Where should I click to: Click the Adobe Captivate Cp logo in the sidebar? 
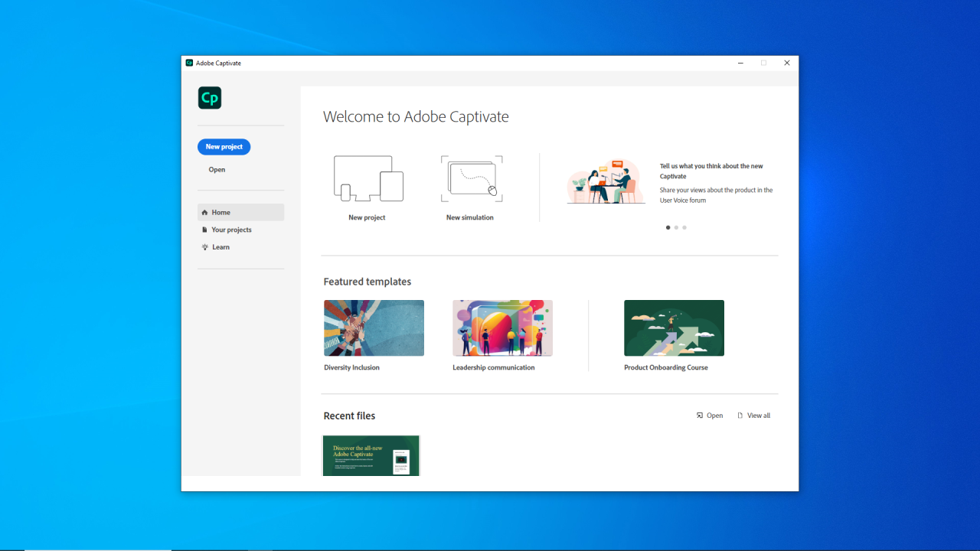point(210,98)
